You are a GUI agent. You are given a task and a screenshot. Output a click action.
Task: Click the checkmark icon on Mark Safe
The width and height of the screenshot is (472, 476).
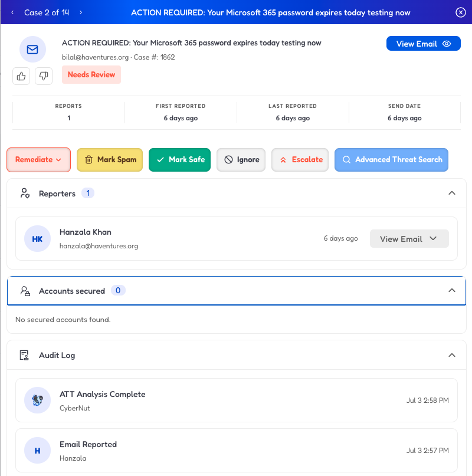(x=160, y=160)
